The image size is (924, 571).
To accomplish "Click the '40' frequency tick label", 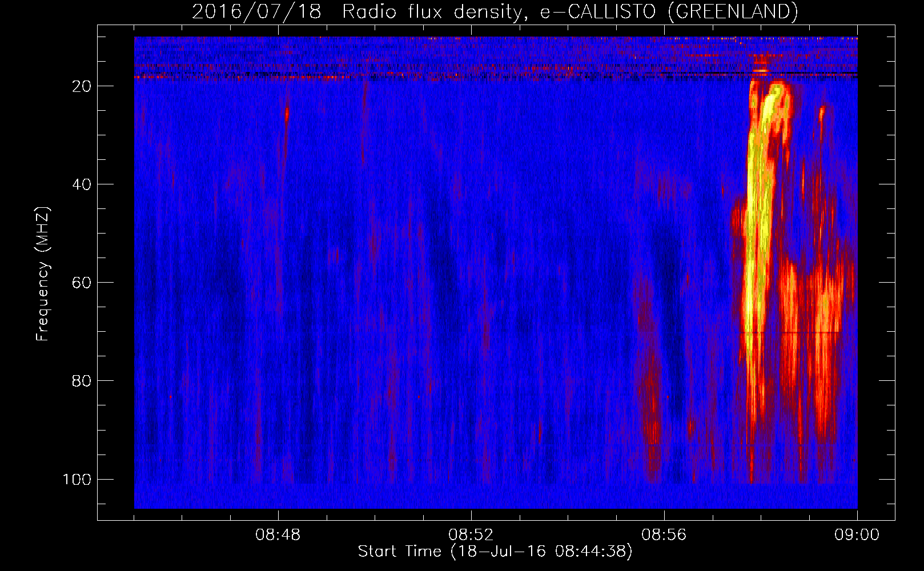I will pos(82,184).
